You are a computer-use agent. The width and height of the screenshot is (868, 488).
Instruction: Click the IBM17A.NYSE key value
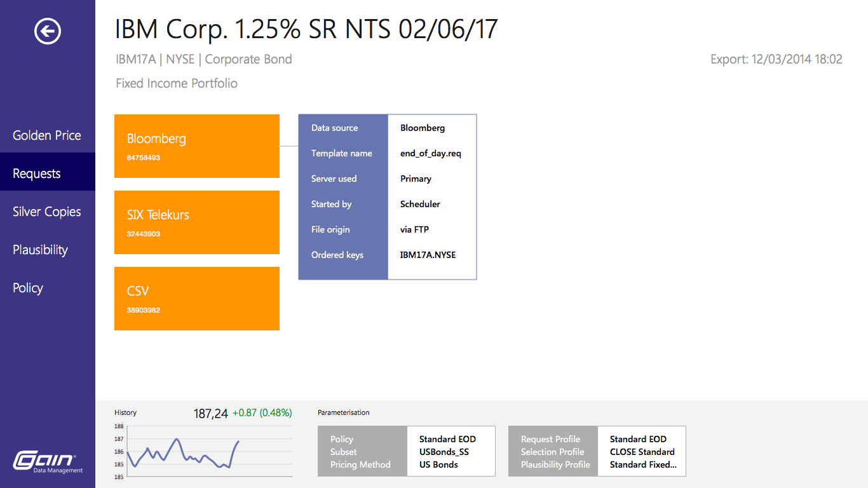tap(428, 255)
